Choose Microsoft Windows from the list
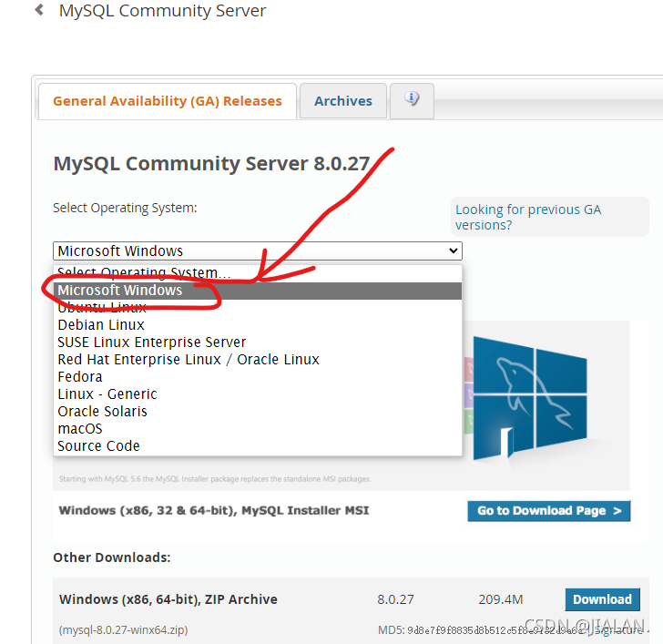 coord(258,291)
